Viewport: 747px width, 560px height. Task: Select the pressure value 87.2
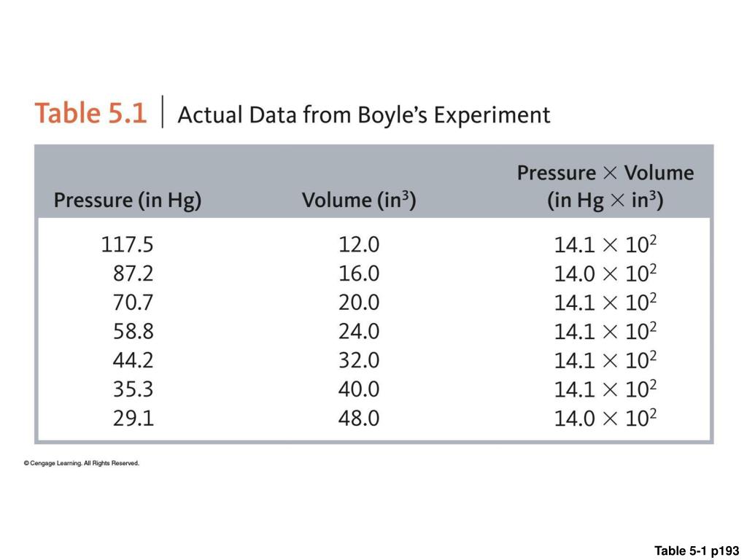[x=133, y=274]
